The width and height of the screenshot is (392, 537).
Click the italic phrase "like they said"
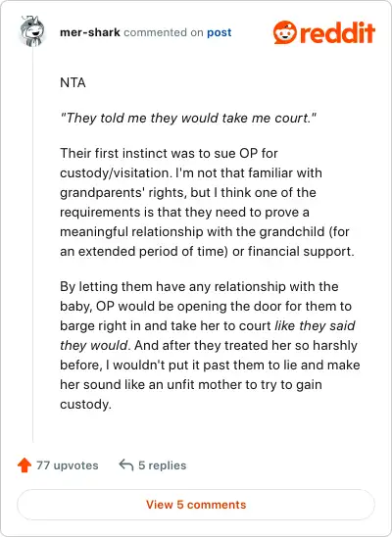point(315,325)
